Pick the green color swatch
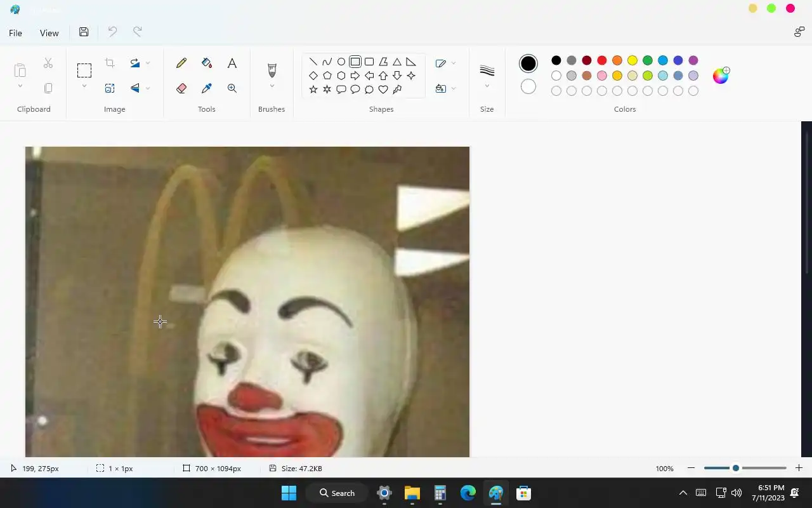812x508 pixels. 648,60
